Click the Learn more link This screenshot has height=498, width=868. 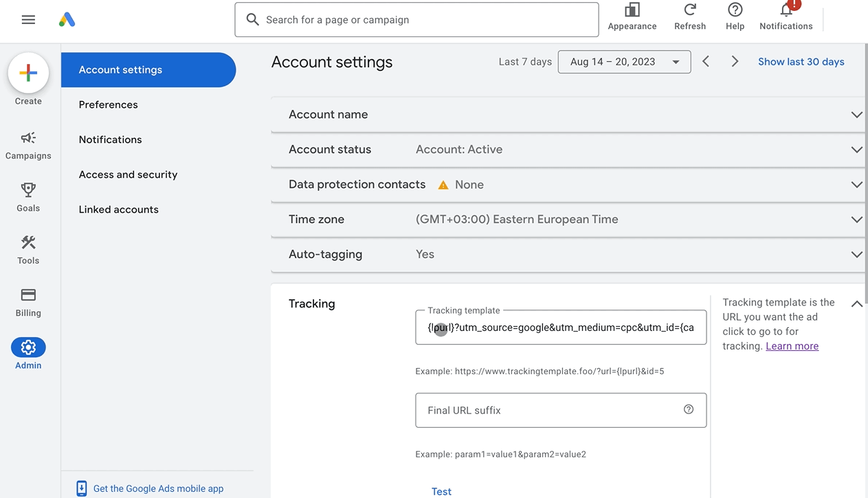click(x=792, y=346)
